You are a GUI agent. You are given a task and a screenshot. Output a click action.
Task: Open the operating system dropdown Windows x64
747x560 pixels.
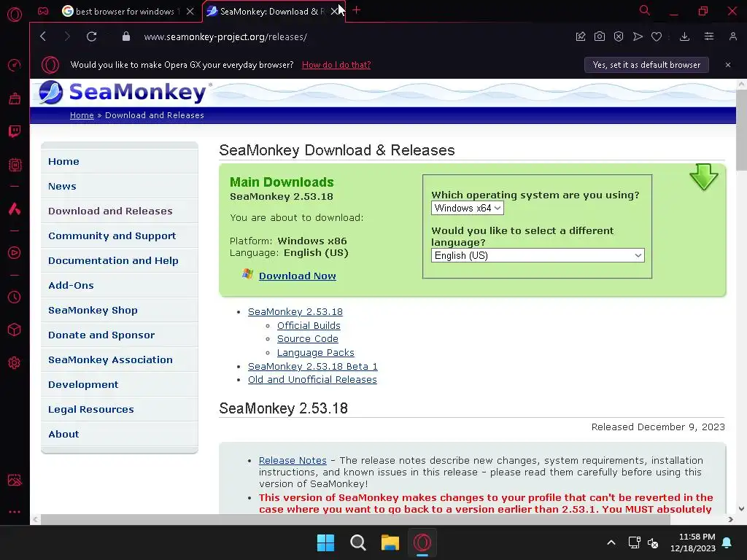click(x=468, y=208)
